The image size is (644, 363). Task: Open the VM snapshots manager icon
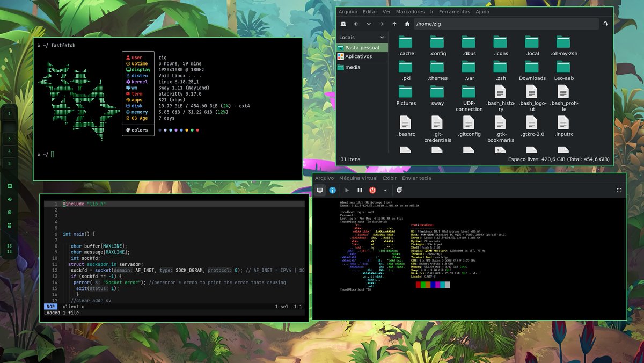(x=400, y=190)
